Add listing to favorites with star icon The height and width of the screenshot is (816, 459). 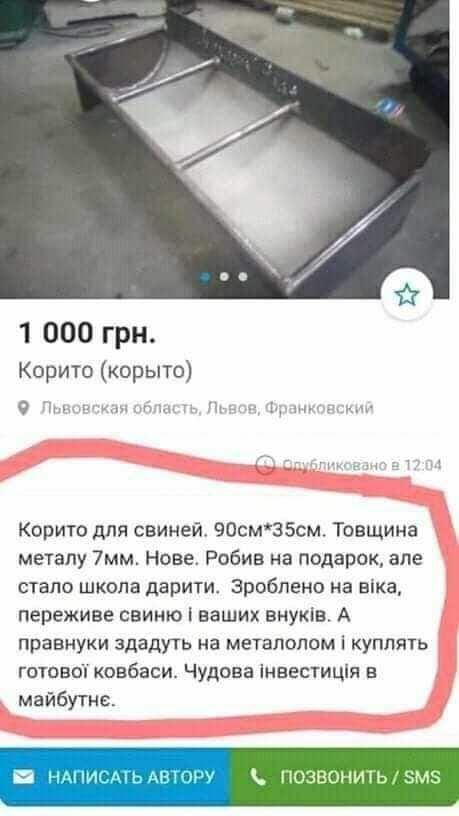(406, 296)
